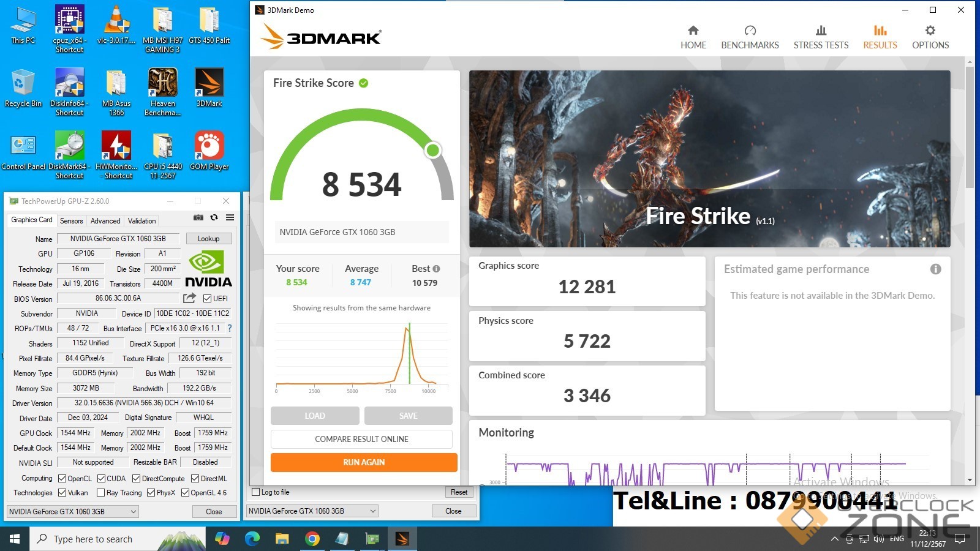Select the MB Asus 1366 folder
Viewport: 980px width, 551px height.
tap(116, 92)
